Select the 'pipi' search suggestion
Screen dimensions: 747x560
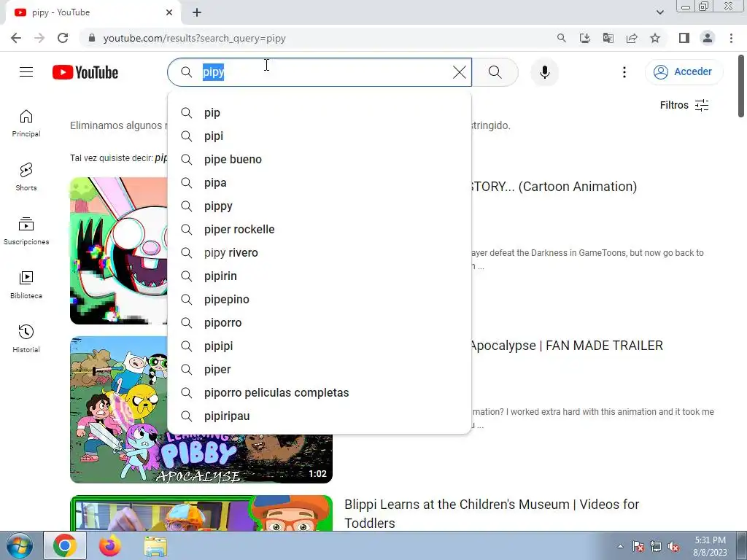(320, 136)
